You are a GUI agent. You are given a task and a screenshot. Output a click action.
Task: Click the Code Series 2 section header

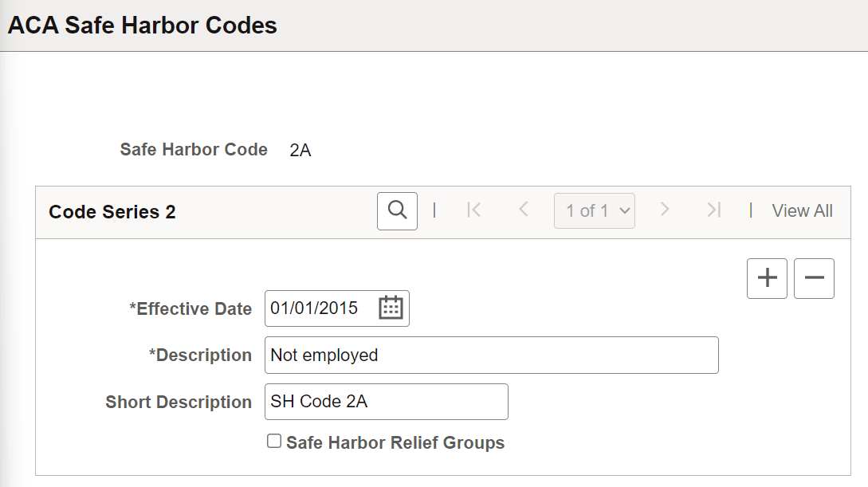(112, 212)
